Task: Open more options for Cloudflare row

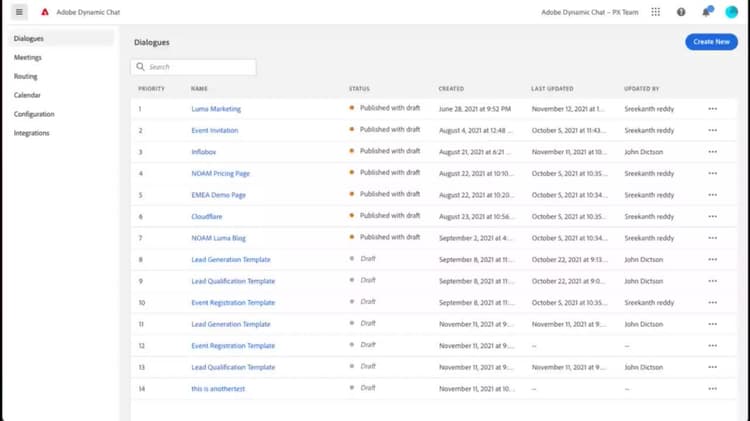Action: pyautogui.click(x=712, y=216)
